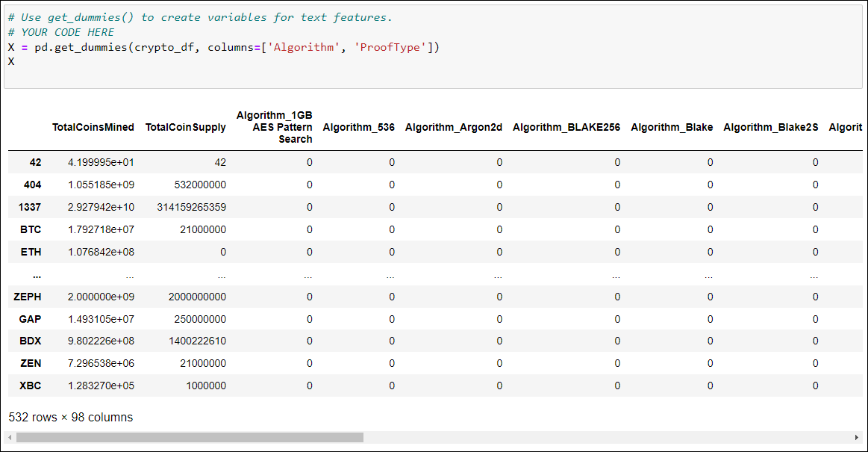Click the Algorithm_Blake column header
This screenshot has height=452, width=868.
672,128
